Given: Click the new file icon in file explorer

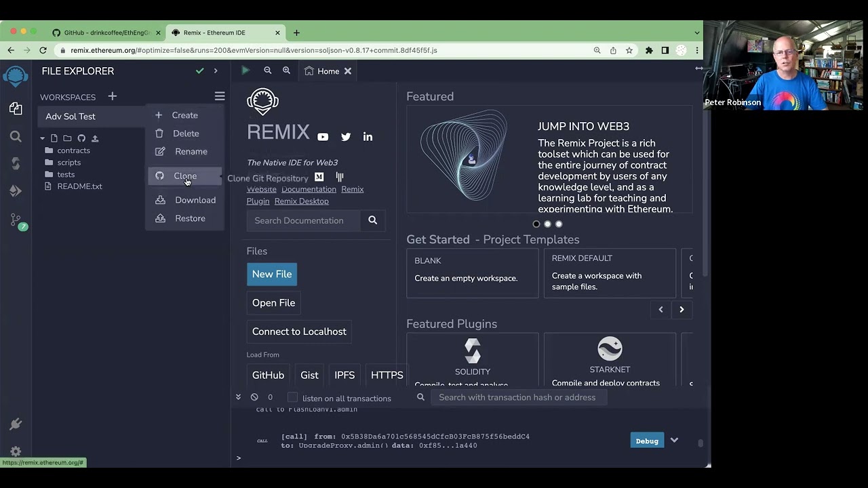Looking at the screenshot, I should tap(54, 138).
